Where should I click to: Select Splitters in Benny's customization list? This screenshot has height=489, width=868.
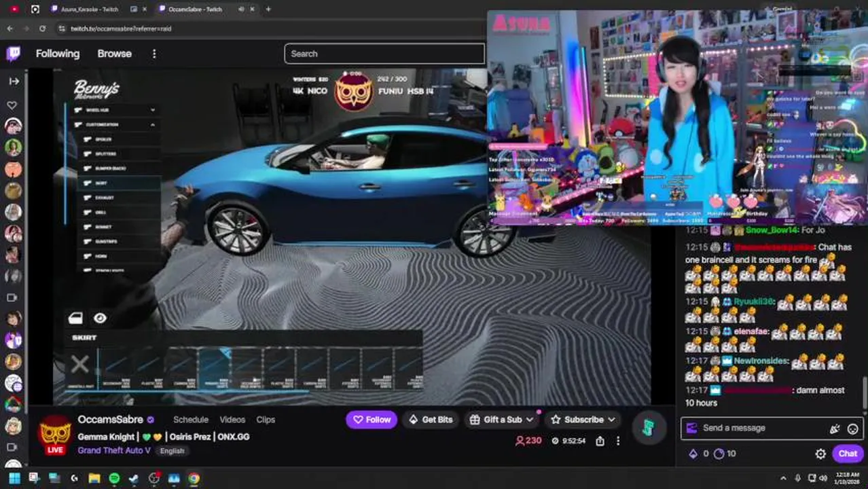point(120,154)
